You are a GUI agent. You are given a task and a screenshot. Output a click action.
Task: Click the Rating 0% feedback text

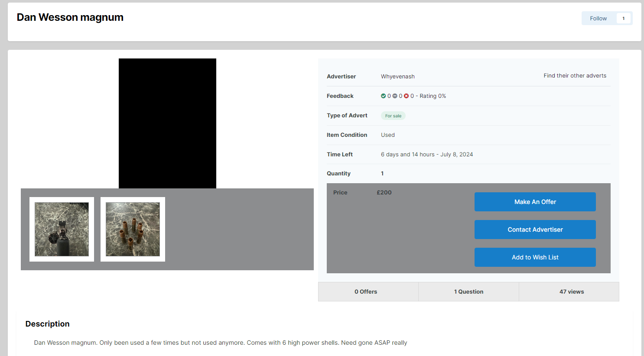[433, 96]
